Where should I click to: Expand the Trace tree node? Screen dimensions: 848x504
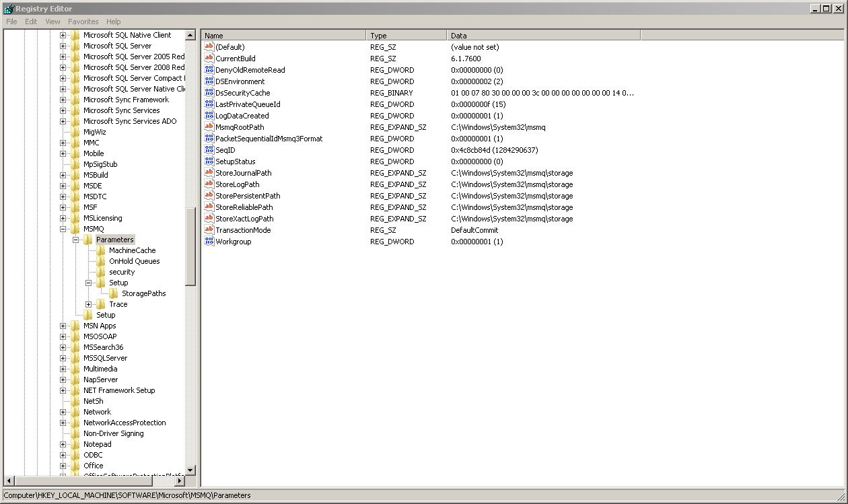(89, 304)
